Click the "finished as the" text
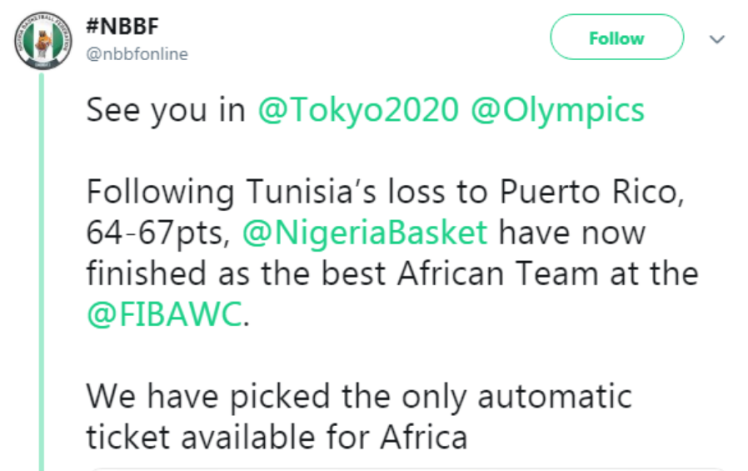Image resolution: width=748 pixels, height=471 pixels. [198, 273]
